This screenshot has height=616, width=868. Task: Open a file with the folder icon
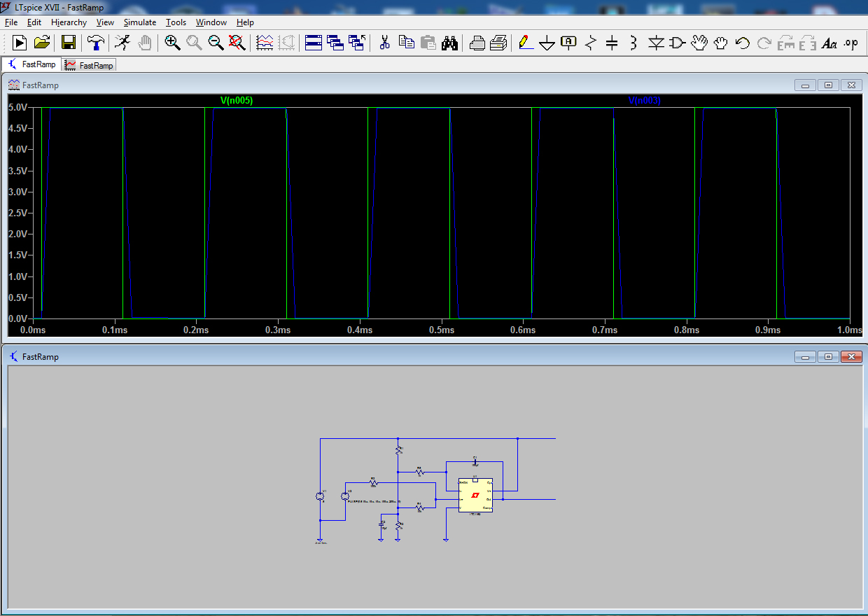pos(42,43)
